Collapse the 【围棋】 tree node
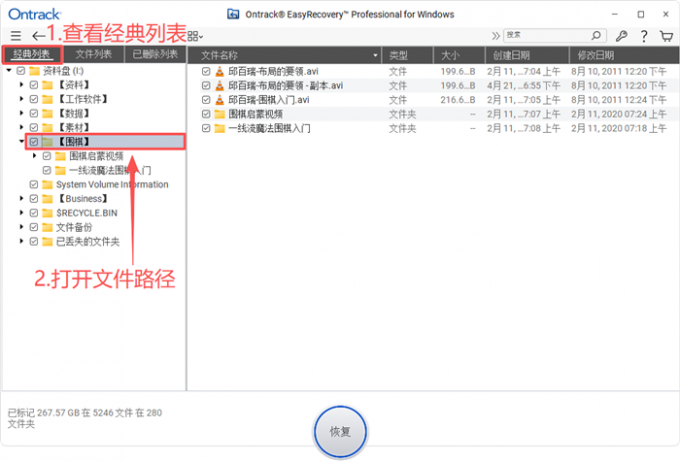 click(x=21, y=141)
